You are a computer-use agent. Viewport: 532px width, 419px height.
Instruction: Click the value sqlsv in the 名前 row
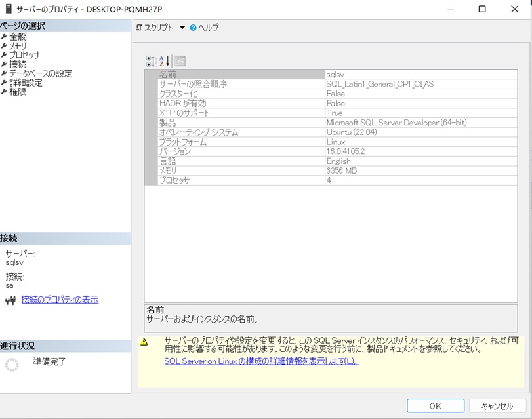tap(335, 75)
